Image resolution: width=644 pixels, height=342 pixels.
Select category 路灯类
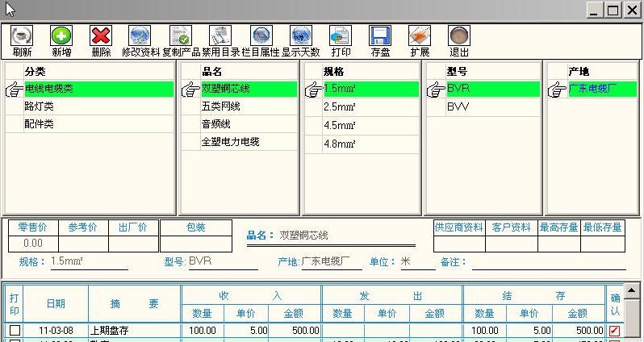coord(99,106)
